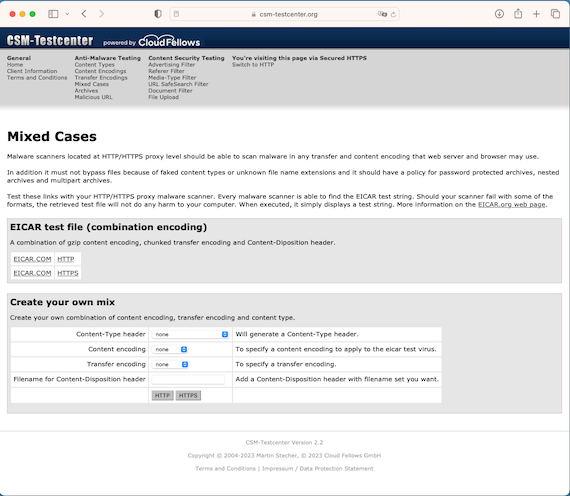Viewport: 570px width, 496px height.
Task: Click the macOS green full-screen window button
Action: coord(32,14)
